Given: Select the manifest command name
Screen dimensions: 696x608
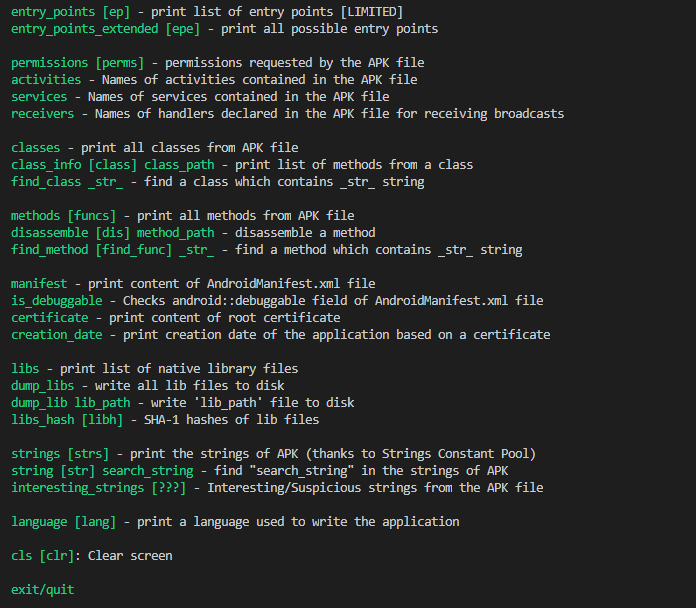Looking at the screenshot, I should [39, 284].
